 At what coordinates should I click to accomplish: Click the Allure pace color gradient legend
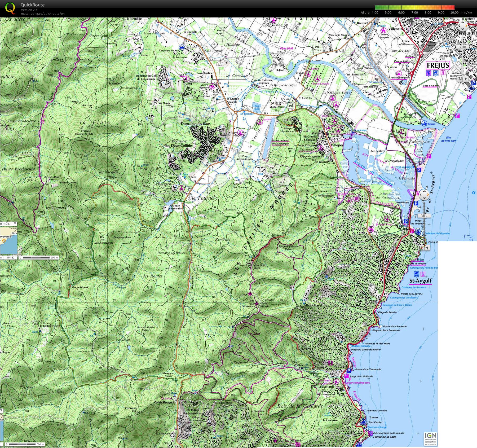pos(414,7)
